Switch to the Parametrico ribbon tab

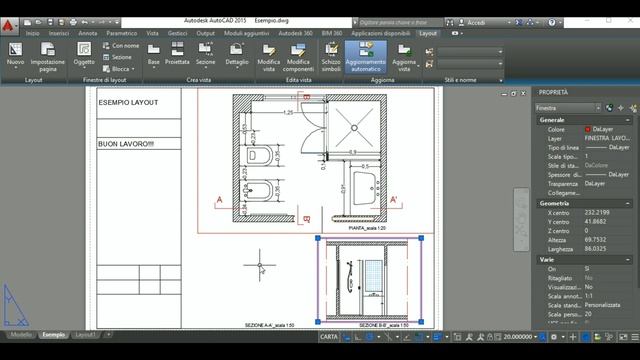pyautogui.click(x=122, y=33)
